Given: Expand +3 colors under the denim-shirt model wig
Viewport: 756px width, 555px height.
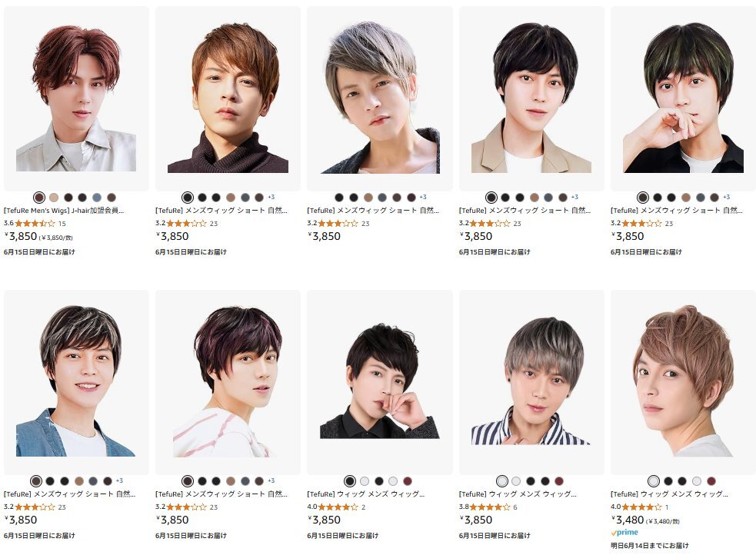Looking at the screenshot, I should click(119, 480).
